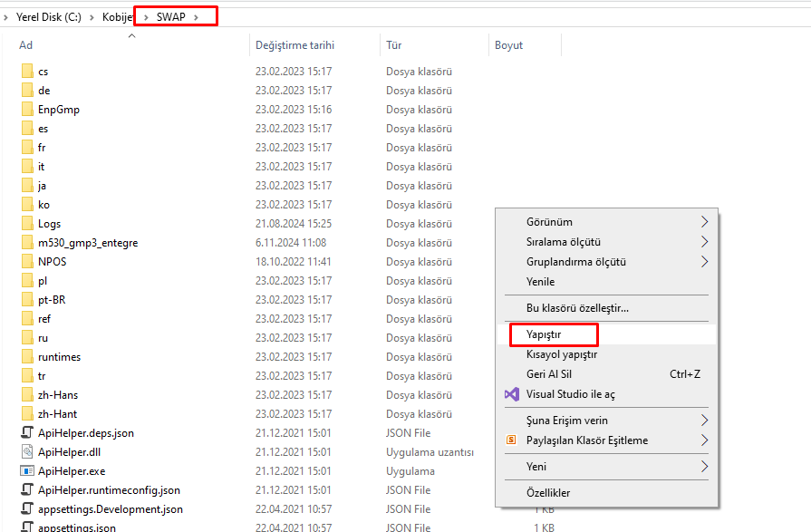Click the ko folder icon
The image size is (811, 532).
tap(27, 205)
